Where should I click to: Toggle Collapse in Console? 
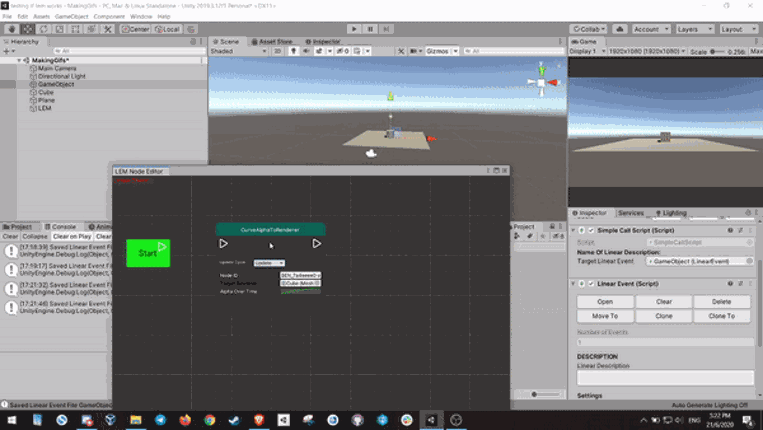[35, 236]
